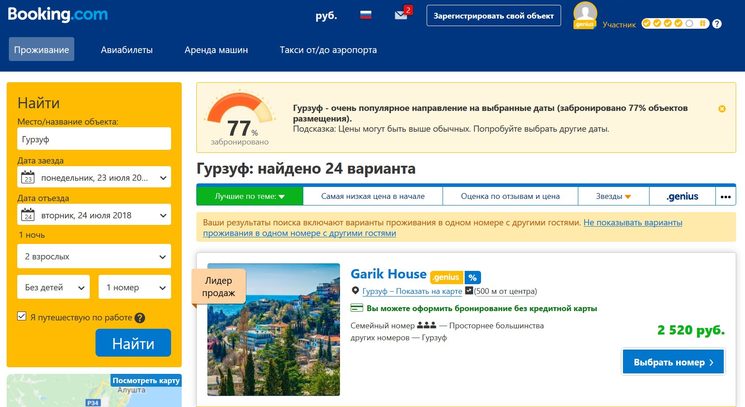
Task: Click Посмотреть карту map button
Action: tap(146, 380)
